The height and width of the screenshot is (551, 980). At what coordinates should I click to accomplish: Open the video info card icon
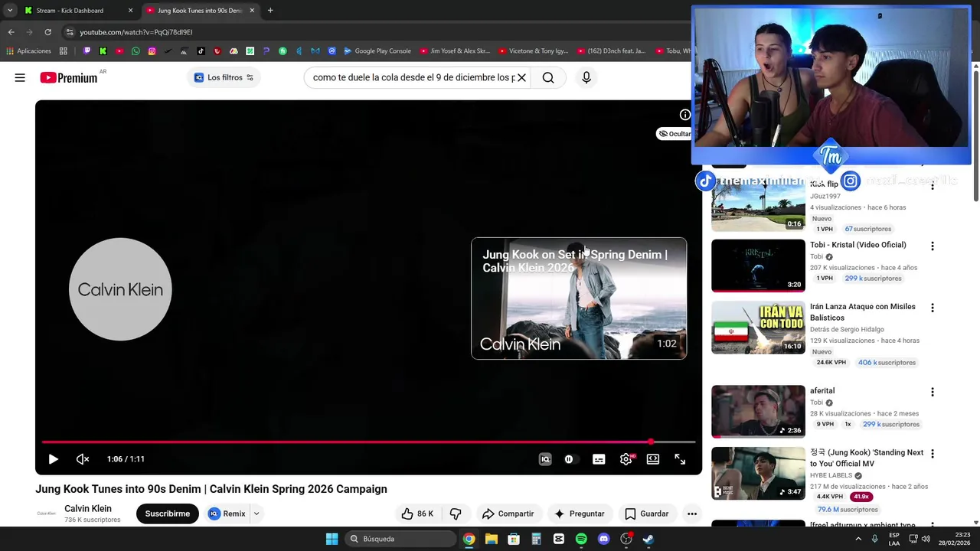point(684,115)
